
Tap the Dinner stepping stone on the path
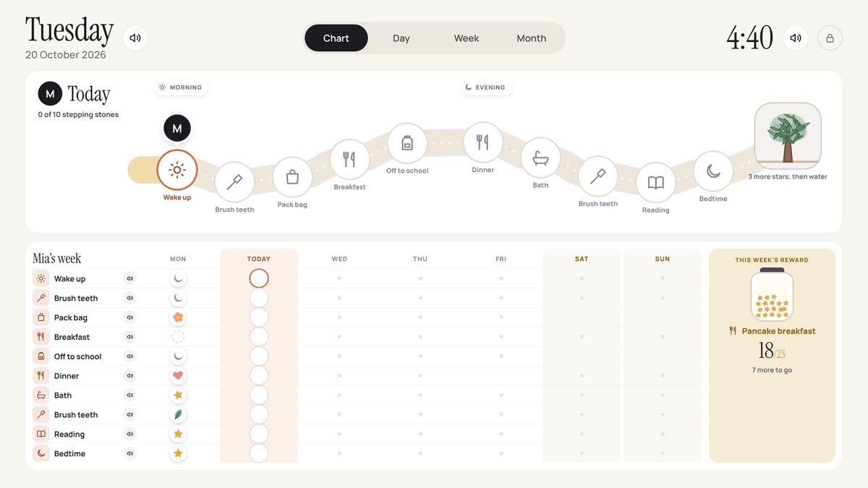(482, 142)
